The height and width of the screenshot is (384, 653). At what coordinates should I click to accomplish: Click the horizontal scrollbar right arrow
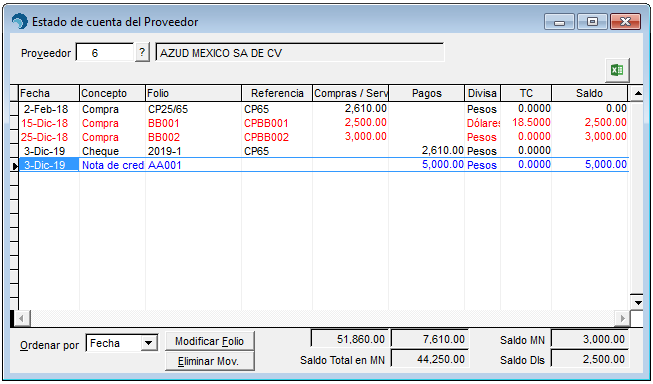tap(622, 319)
